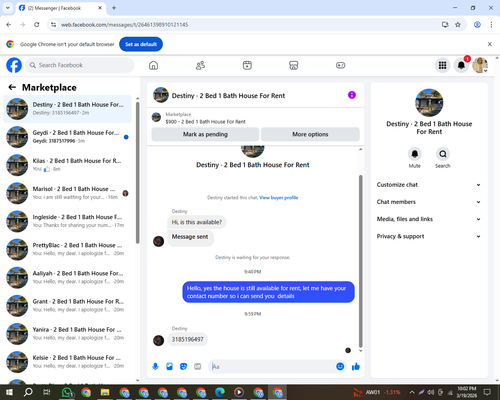Click the Facebook logo
The height and width of the screenshot is (400, 500).
click(x=14, y=65)
